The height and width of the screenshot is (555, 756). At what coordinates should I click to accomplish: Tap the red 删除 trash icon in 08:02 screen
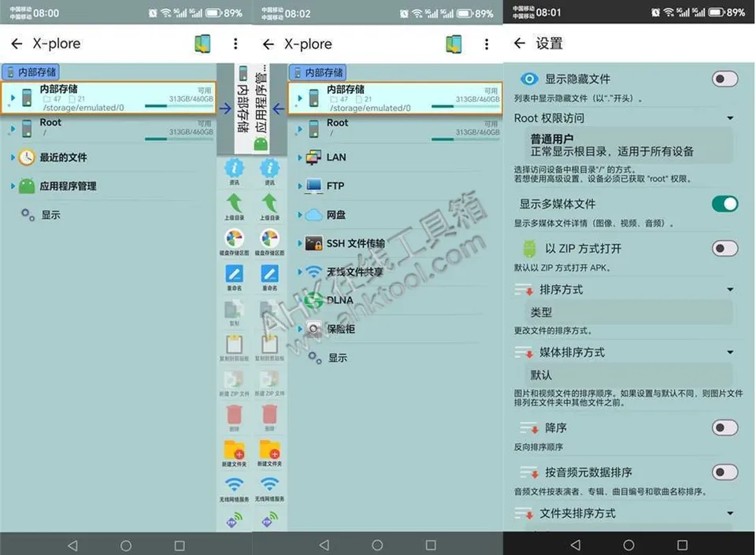[x=269, y=415]
